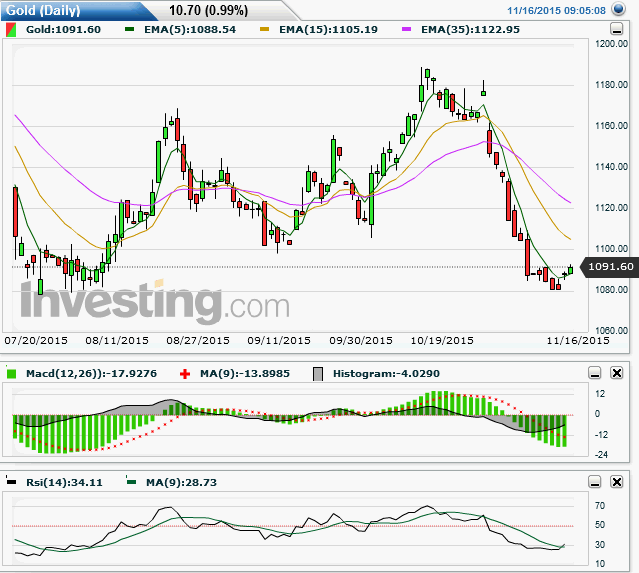The width and height of the screenshot is (639, 573).
Task: Click the Rsi(14):34.11 label
Action: [64, 483]
